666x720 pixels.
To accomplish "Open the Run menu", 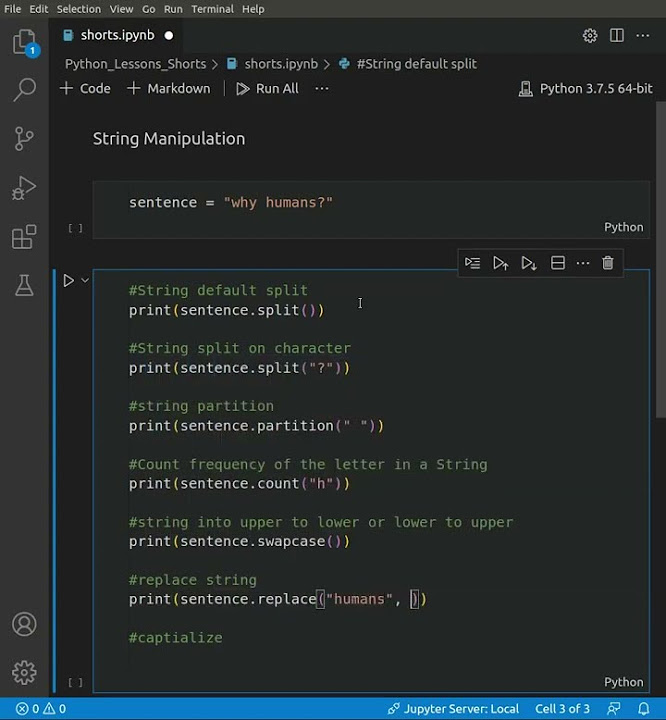I will pyautogui.click(x=173, y=9).
